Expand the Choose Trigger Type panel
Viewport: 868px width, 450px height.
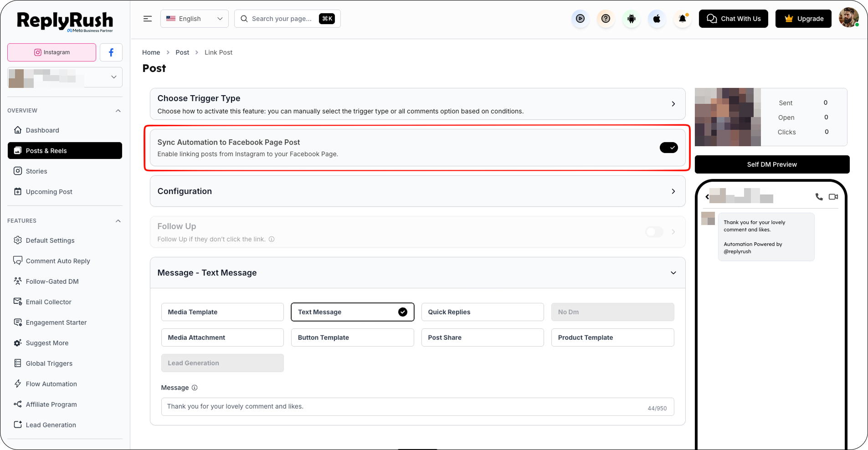673,104
